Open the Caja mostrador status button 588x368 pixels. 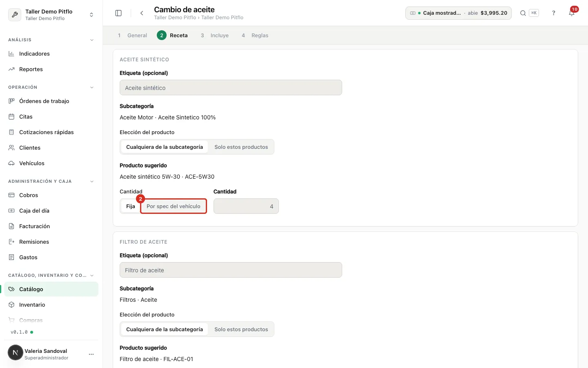click(x=459, y=13)
